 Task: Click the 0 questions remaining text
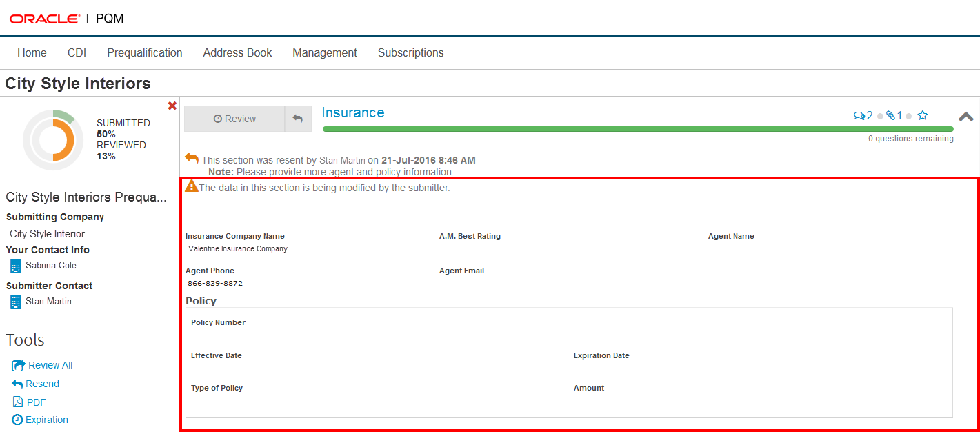911,139
